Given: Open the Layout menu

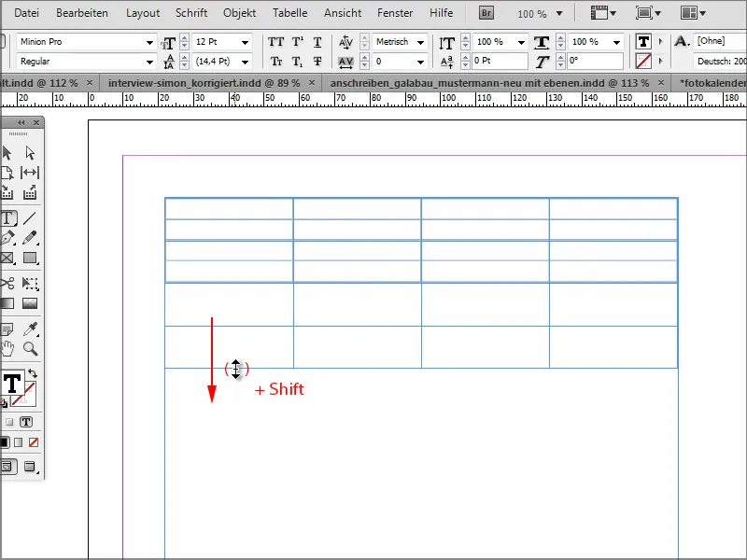Looking at the screenshot, I should click(143, 13).
